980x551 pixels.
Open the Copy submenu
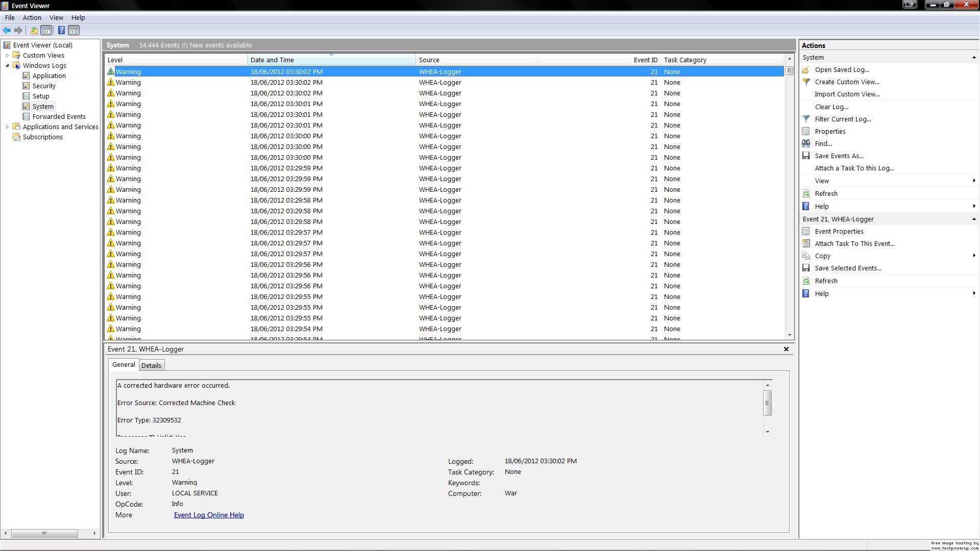coord(823,256)
